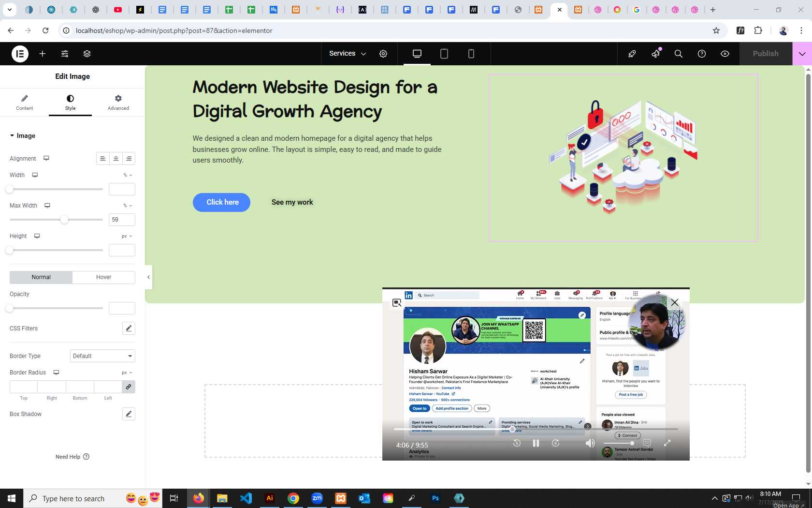
Task: Switch to tablet preview mode
Action: 444,54
